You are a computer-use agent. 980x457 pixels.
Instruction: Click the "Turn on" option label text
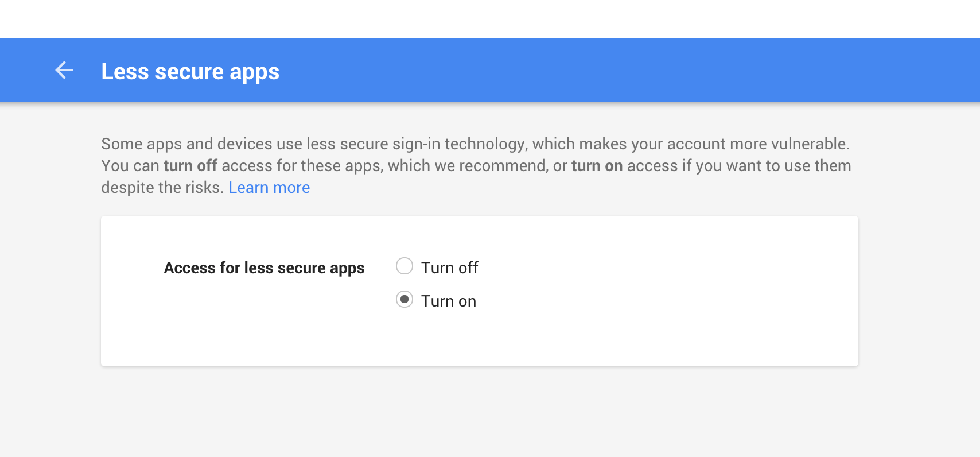(448, 301)
